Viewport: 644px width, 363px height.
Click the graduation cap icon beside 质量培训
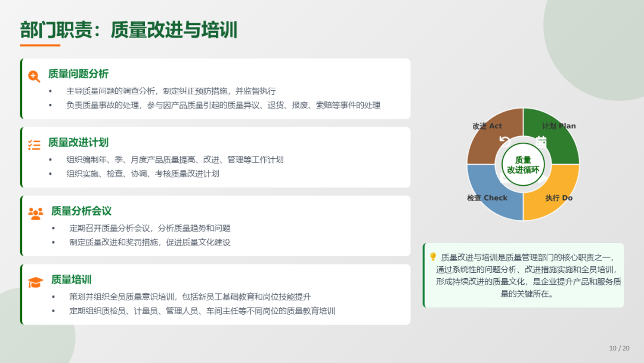[x=35, y=282]
